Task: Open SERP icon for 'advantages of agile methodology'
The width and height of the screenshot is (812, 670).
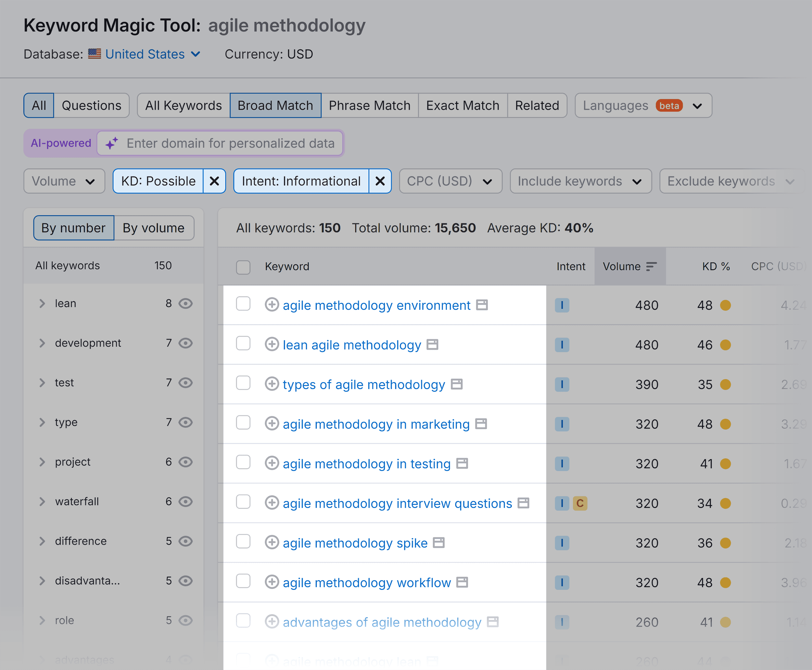Action: (493, 622)
